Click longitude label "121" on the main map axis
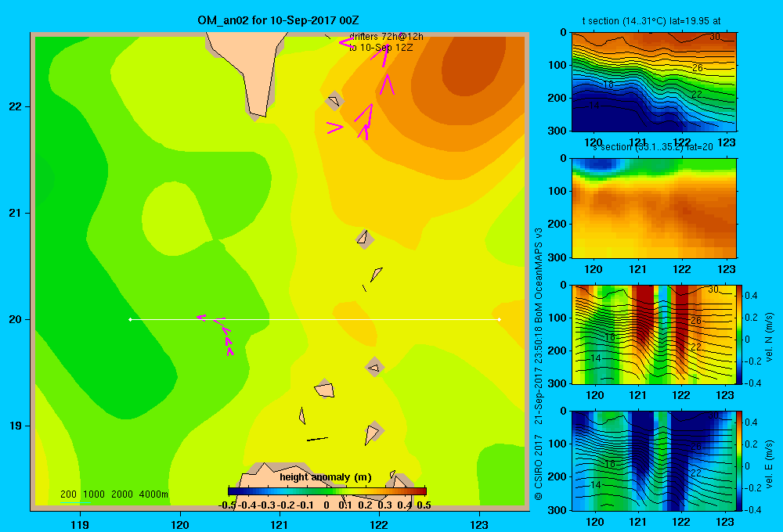The height and width of the screenshot is (532, 783). tap(280, 524)
